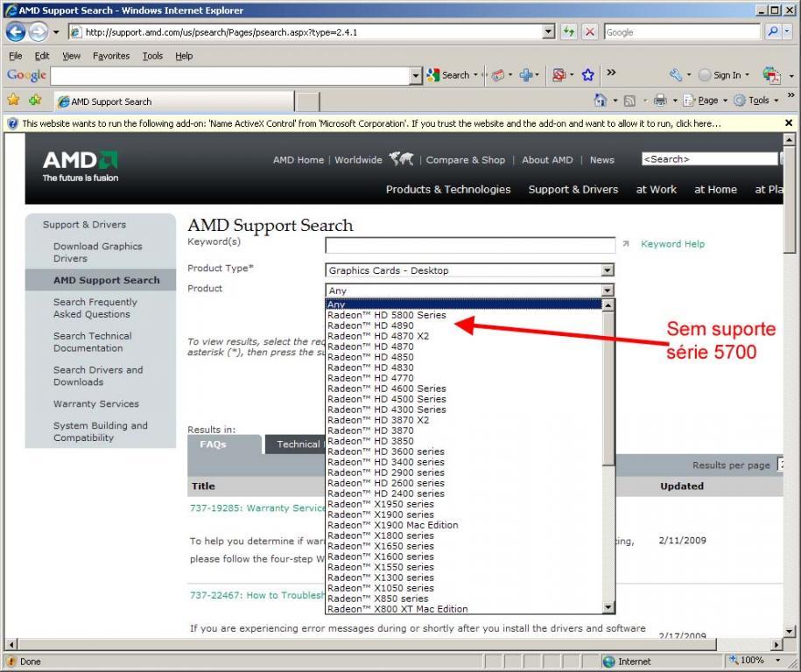Click Support & Drivers in top navigation
The width and height of the screenshot is (801, 672).
click(x=573, y=190)
